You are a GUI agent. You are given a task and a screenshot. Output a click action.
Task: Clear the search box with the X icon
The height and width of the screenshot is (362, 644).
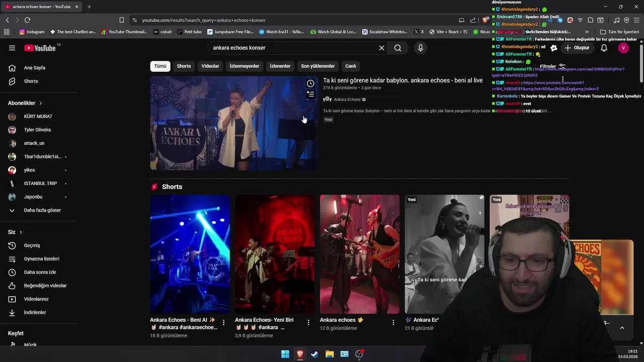[381, 48]
